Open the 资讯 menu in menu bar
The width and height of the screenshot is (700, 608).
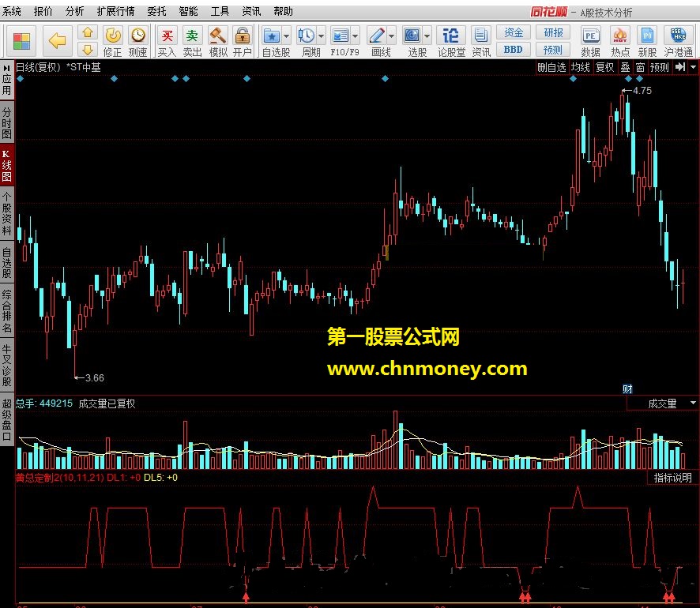pos(251,11)
